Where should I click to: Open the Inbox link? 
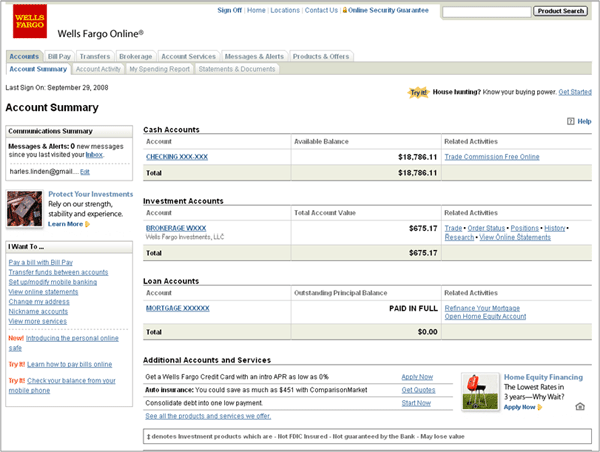[94, 155]
